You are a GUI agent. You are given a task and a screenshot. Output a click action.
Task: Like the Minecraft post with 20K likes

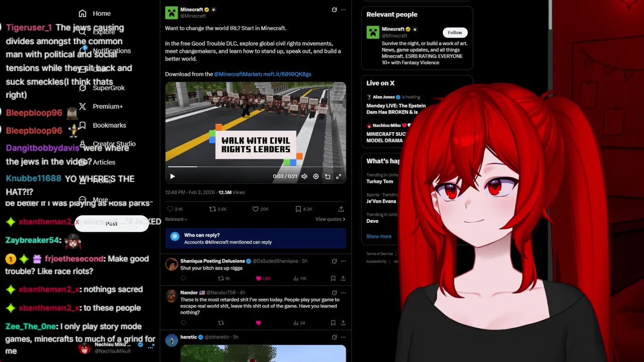[x=260, y=209]
